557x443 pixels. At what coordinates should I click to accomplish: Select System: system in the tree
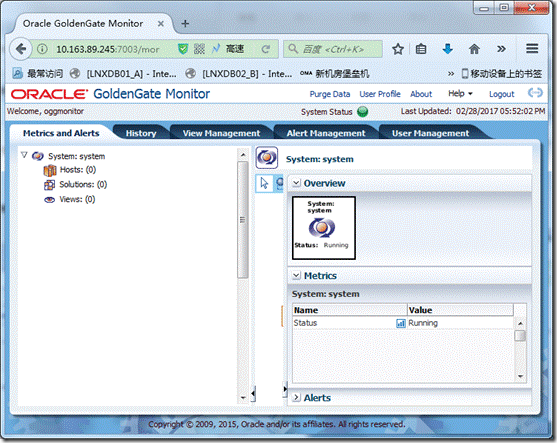(76, 156)
